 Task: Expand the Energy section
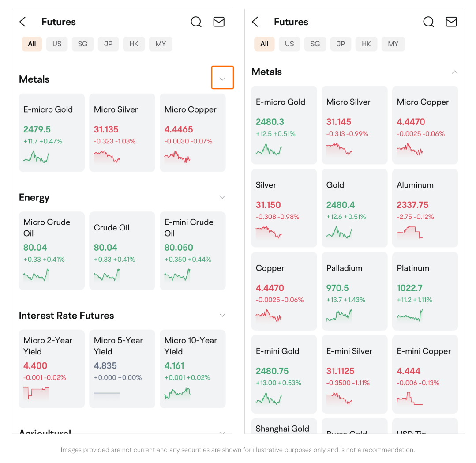[x=222, y=197]
